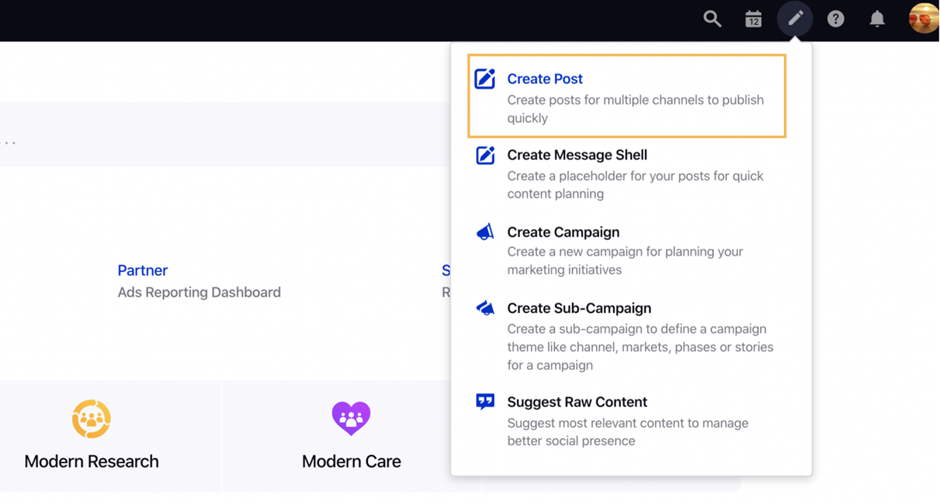Image resolution: width=940 pixels, height=504 pixels.
Task: Open the help question mark icon
Action: pos(836,19)
